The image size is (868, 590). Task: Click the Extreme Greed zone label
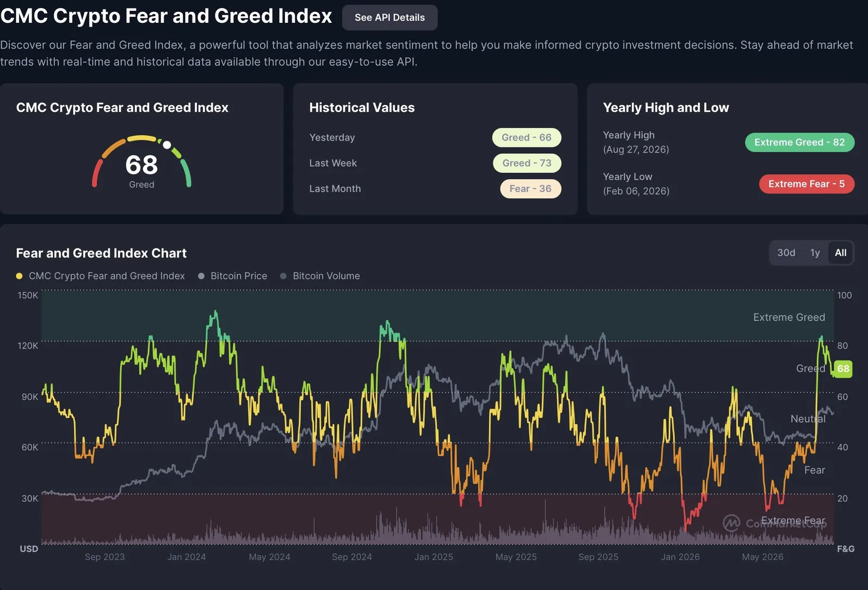tap(789, 317)
